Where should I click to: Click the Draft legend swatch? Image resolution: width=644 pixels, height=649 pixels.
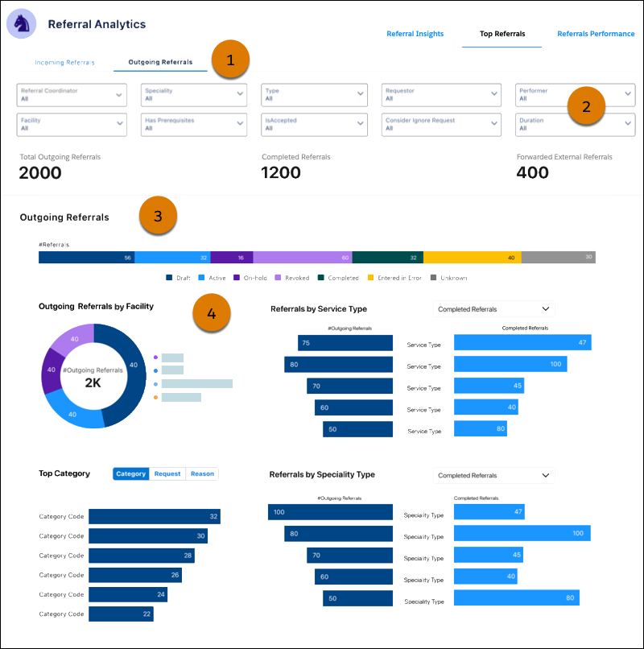[169, 278]
